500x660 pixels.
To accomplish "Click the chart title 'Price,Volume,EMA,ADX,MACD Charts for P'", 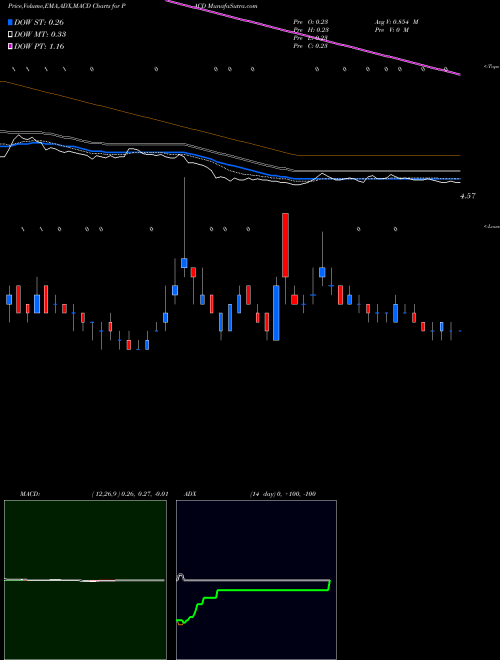I will pos(66,6).
